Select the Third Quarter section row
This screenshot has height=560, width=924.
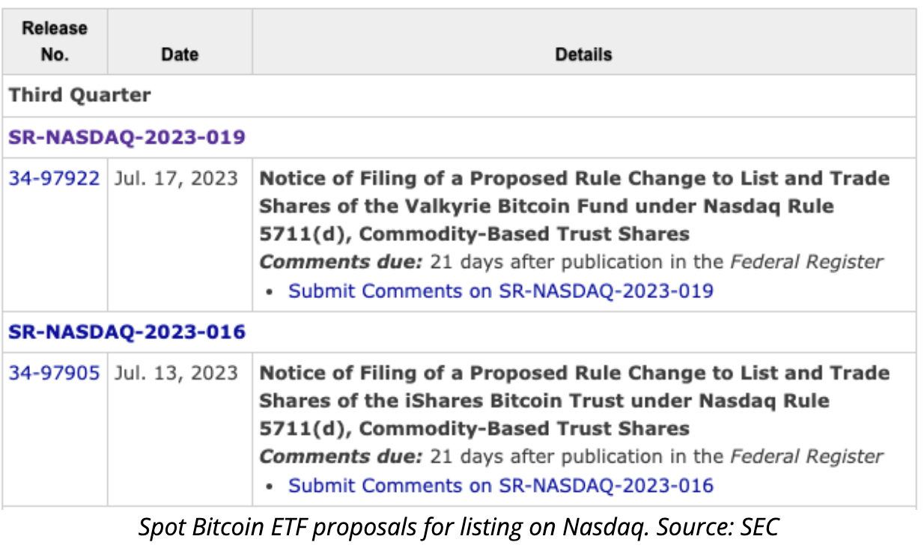click(x=80, y=96)
